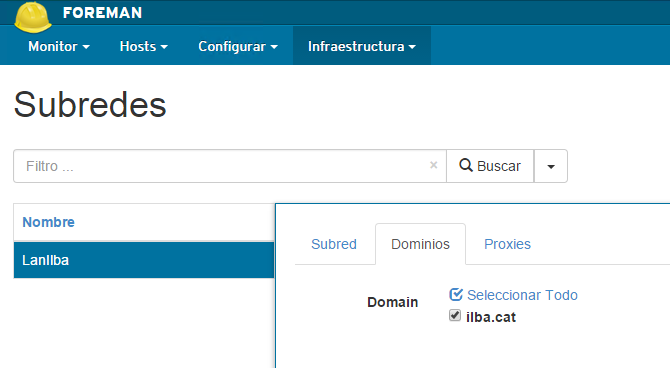This screenshot has width=670, height=368.
Task: Switch to the Proxies tab
Action: click(507, 244)
